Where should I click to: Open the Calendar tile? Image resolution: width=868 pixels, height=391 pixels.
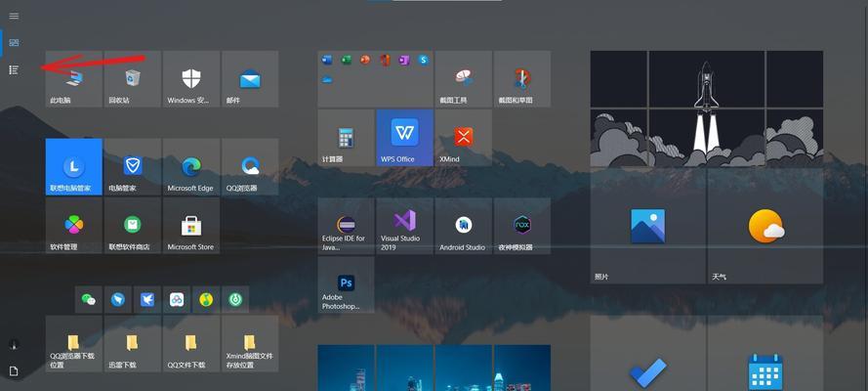[765, 353]
